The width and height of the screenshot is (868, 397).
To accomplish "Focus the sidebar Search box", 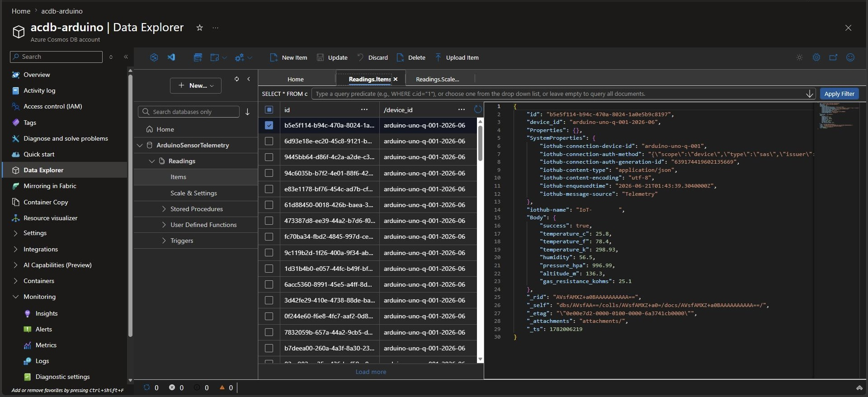I will click(x=56, y=57).
